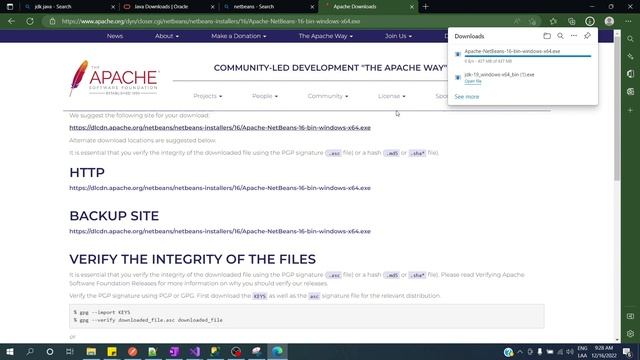Expand the About dropdown menu
Image resolution: width=640 pixels, height=360 pixels.
[167, 36]
